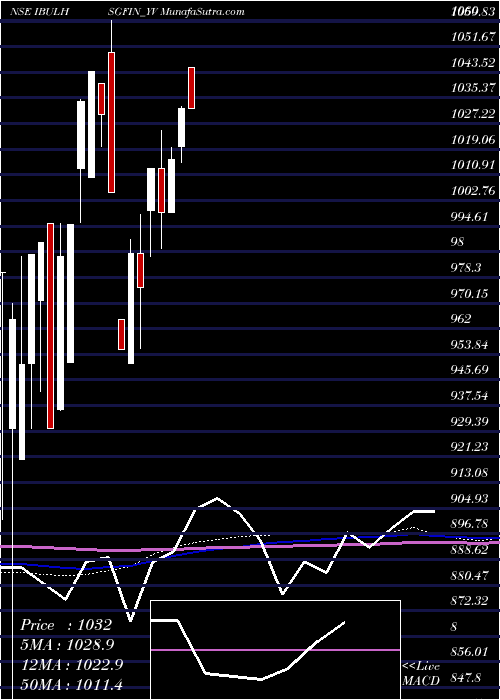Click the 953.84 price level label
The width and height of the screenshot is (500, 700).
point(470,344)
